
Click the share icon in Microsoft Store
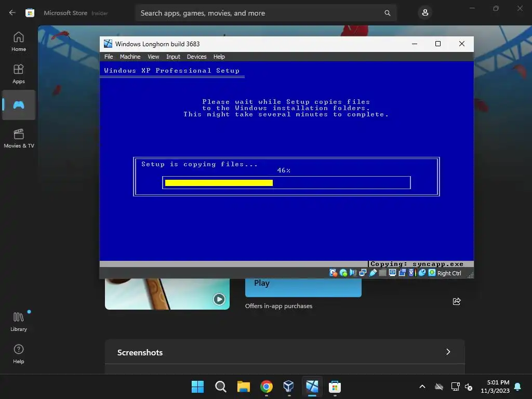pos(457,301)
